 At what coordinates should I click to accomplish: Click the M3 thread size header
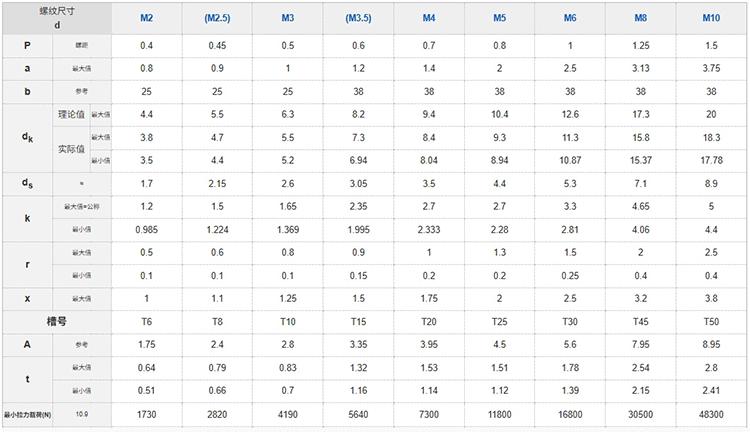click(x=288, y=18)
